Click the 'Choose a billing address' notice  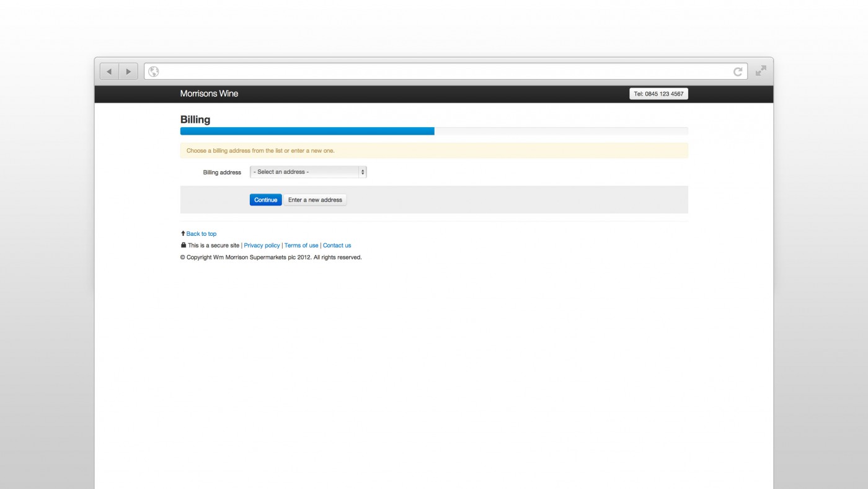[434, 151]
